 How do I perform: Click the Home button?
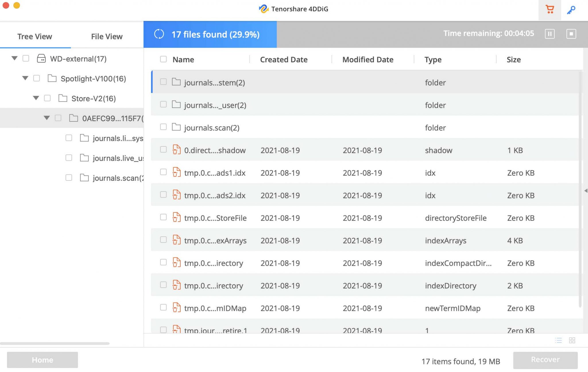(x=42, y=359)
